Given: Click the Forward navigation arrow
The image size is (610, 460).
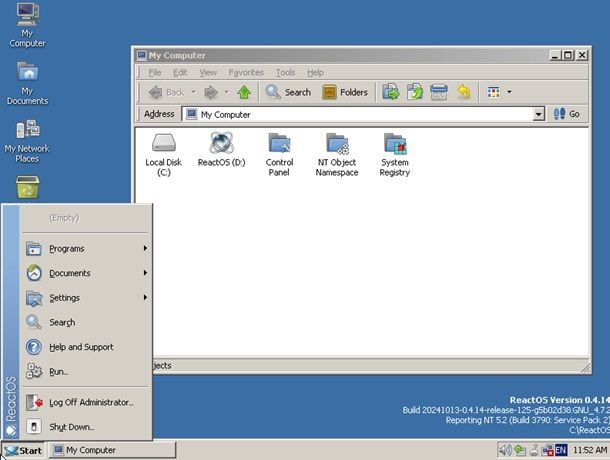Looking at the screenshot, I should tap(211, 92).
